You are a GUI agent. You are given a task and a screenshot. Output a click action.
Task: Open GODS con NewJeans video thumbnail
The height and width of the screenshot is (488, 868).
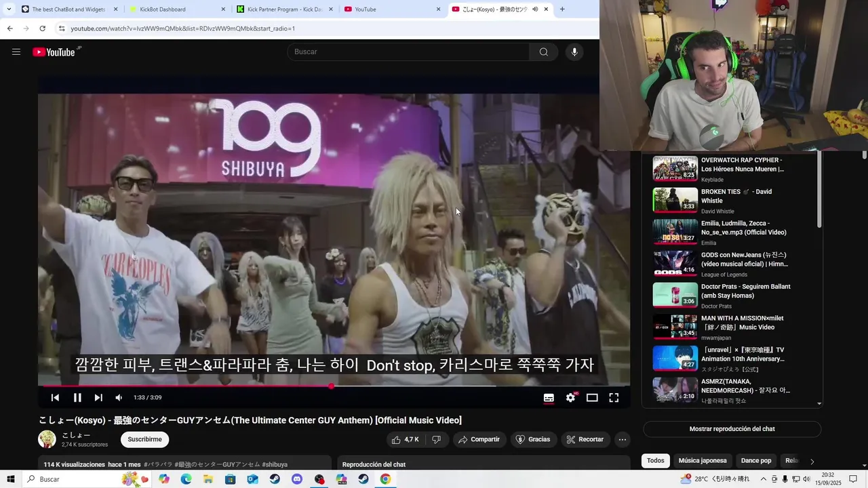[675, 264]
